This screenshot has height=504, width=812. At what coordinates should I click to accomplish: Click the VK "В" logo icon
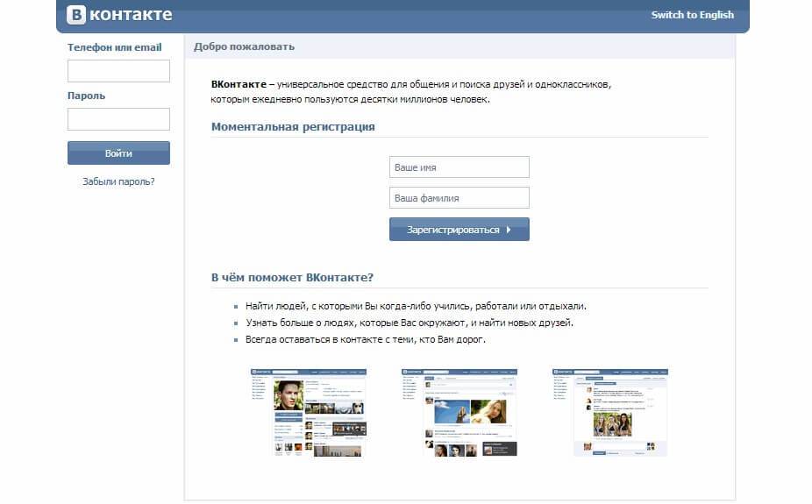pos(78,15)
